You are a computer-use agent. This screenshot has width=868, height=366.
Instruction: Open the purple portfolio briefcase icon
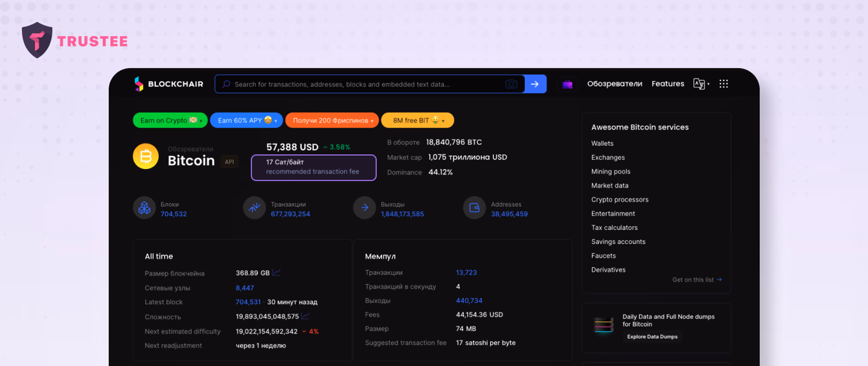pos(567,84)
